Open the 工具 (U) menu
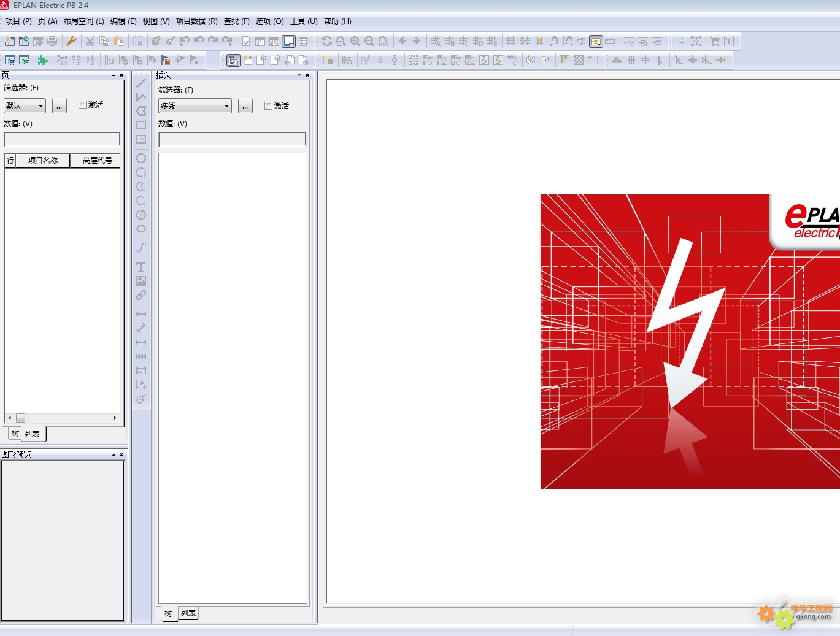The height and width of the screenshot is (636, 840). pos(304,21)
